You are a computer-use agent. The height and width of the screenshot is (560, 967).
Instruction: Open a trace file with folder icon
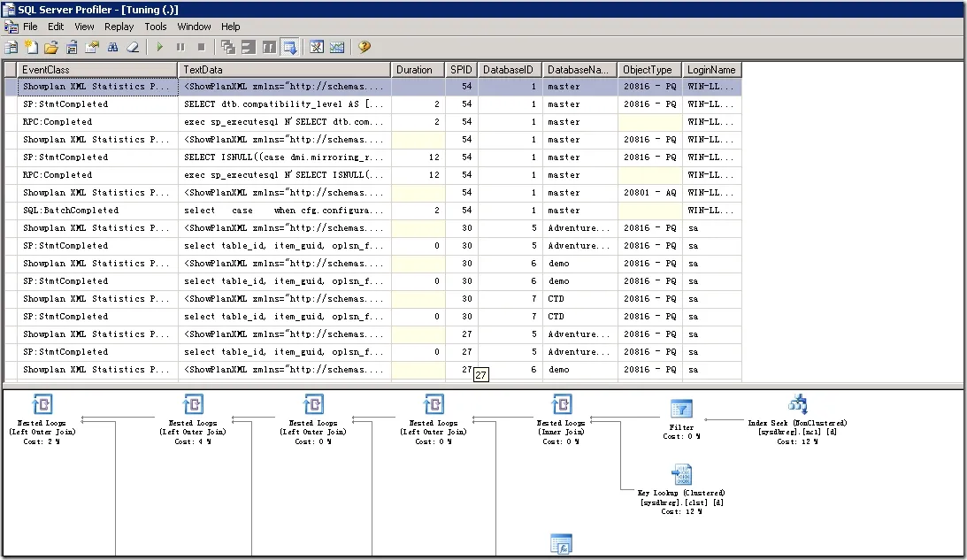tap(51, 47)
